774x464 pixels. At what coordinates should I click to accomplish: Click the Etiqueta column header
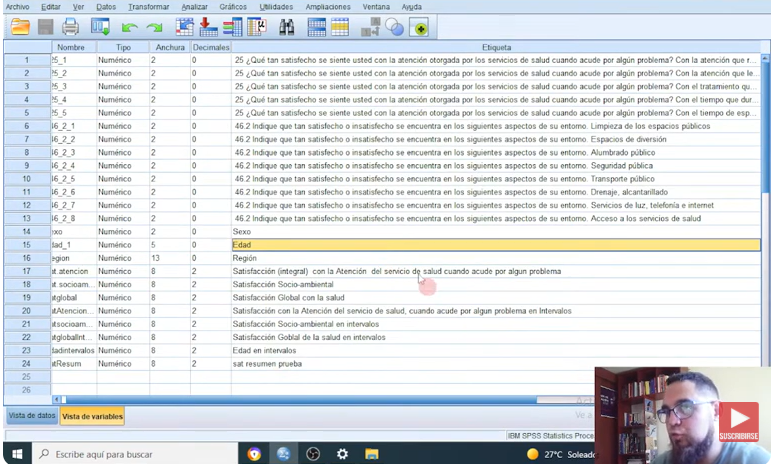(x=496, y=47)
